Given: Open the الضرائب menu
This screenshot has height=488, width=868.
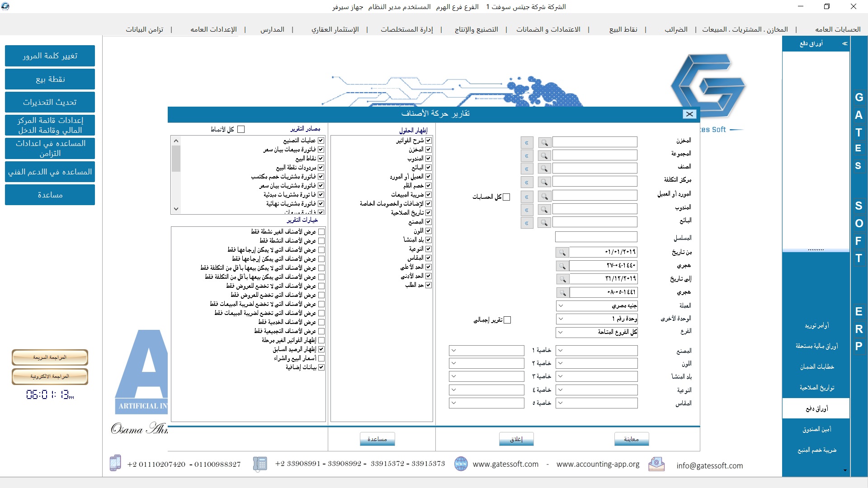Looking at the screenshot, I should (x=676, y=29).
